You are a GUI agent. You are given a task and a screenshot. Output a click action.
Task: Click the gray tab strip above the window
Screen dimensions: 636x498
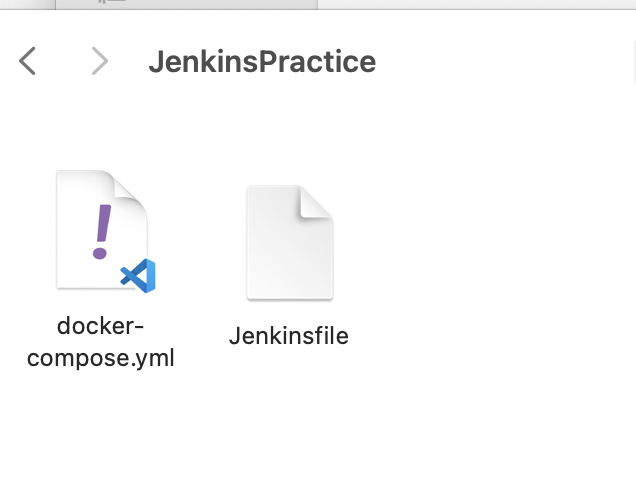coord(186,4)
